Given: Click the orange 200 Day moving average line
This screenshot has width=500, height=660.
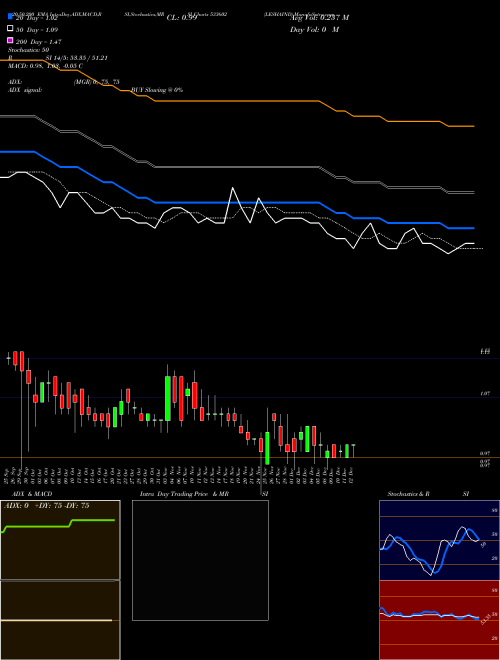Looking at the screenshot, I should click(236, 101).
